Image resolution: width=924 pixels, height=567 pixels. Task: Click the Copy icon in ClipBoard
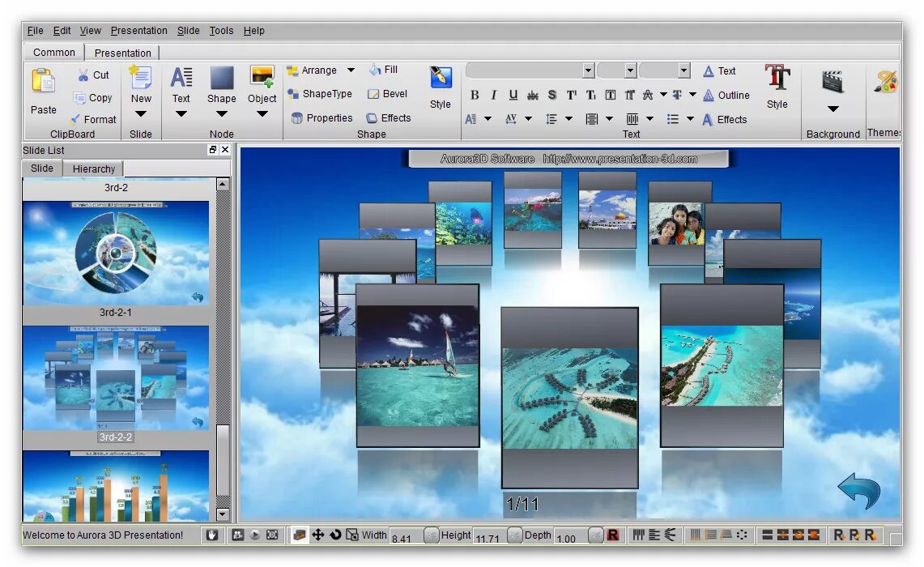[79, 98]
